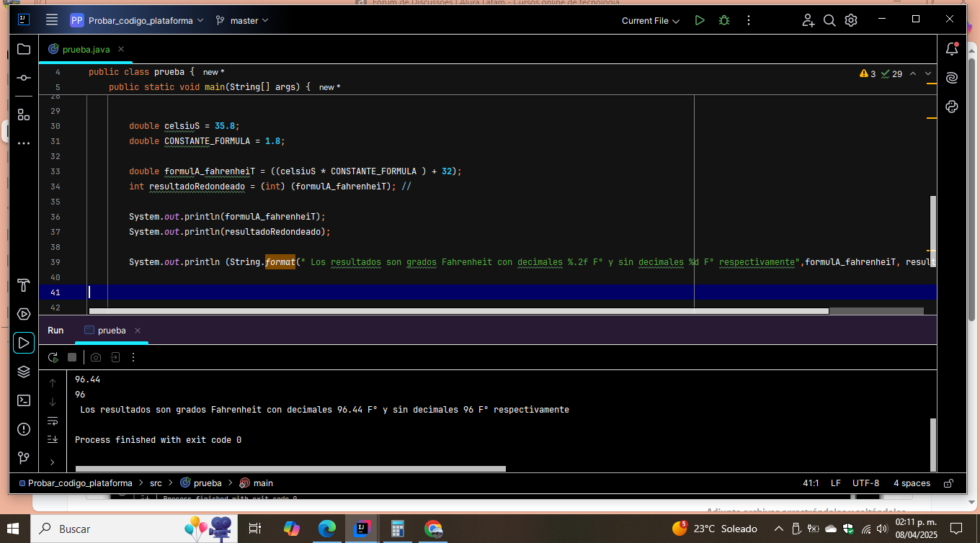The height and width of the screenshot is (543, 980).
Task: Open the AI Assistant spiral icon
Action: [x=952, y=78]
